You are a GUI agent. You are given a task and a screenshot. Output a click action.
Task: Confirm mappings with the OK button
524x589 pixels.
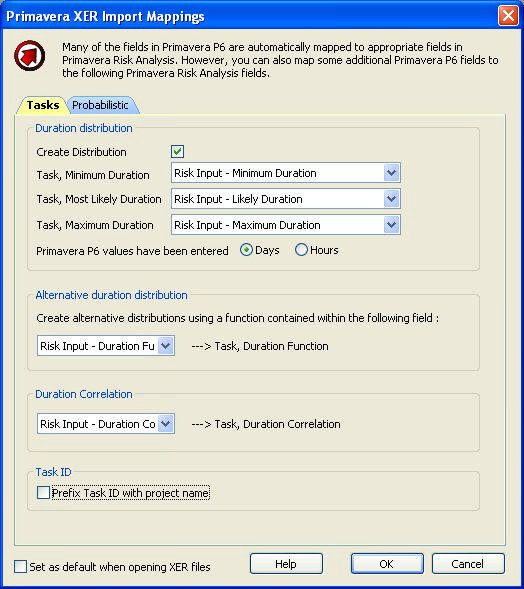(387, 564)
